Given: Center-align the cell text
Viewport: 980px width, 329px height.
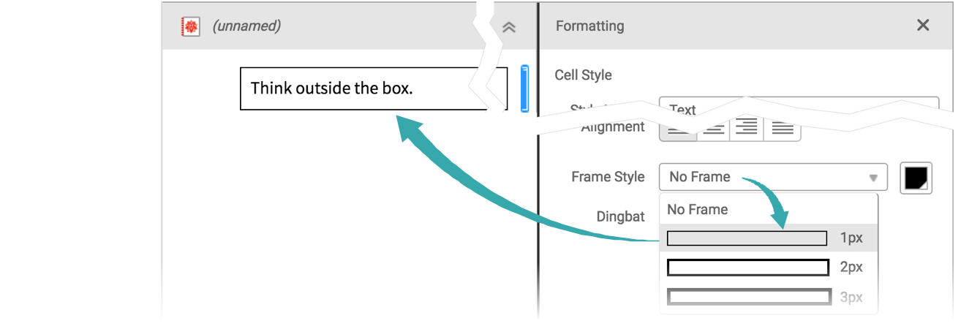Looking at the screenshot, I should pyautogui.click(x=714, y=130).
